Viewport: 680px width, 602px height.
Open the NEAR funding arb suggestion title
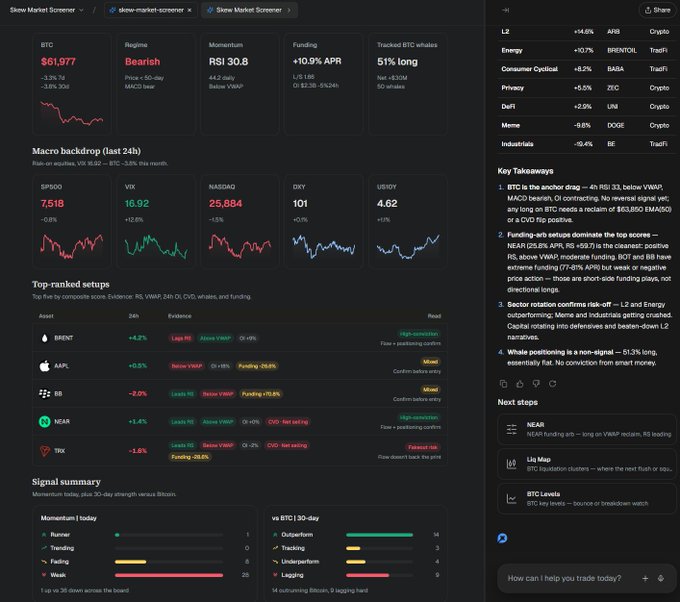(x=535, y=425)
